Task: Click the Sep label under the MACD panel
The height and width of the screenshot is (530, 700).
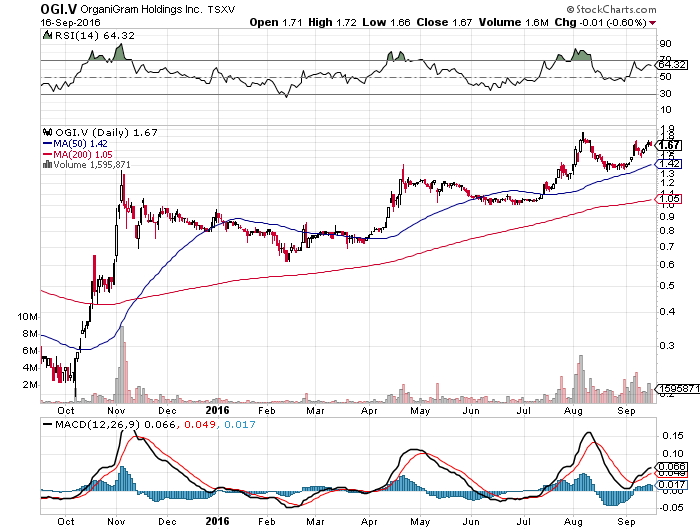Action: (626, 522)
